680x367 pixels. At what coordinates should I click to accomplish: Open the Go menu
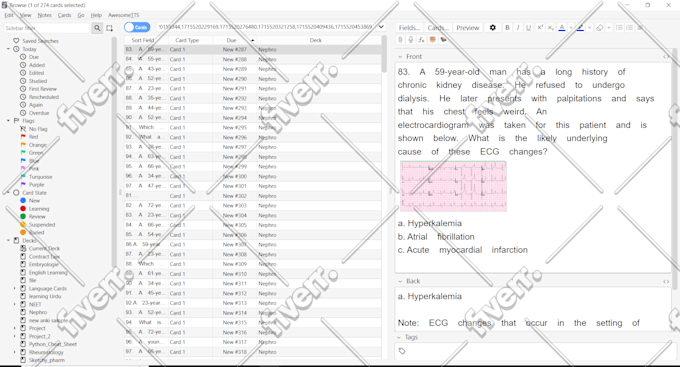pos(81,15)
